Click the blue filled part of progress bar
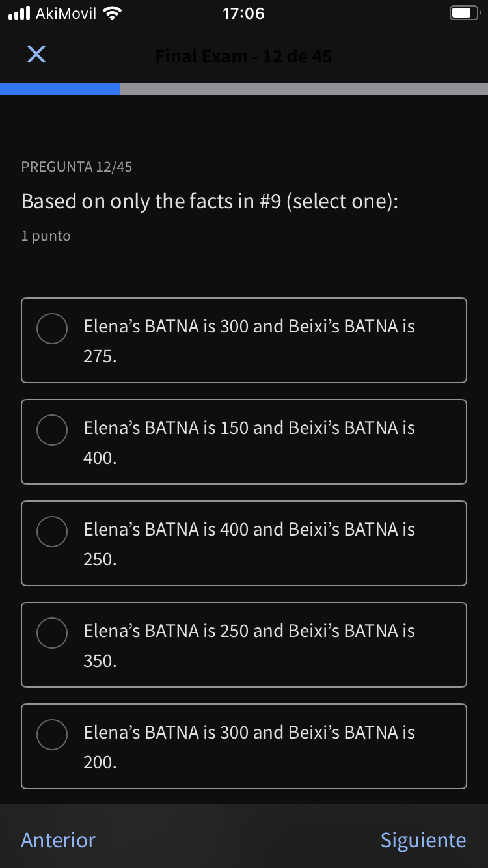488x868 pixels. click(60, 89)
